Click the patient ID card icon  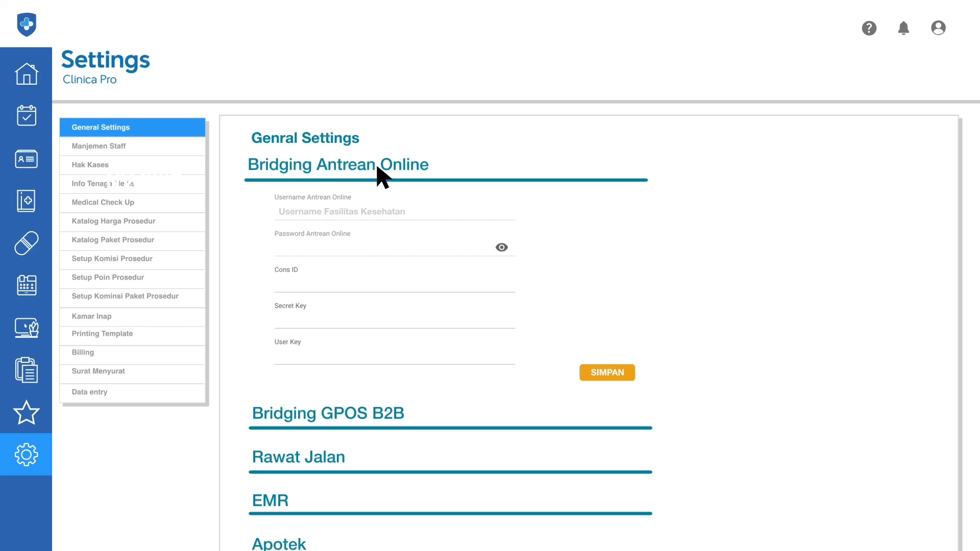coord(26,159)
